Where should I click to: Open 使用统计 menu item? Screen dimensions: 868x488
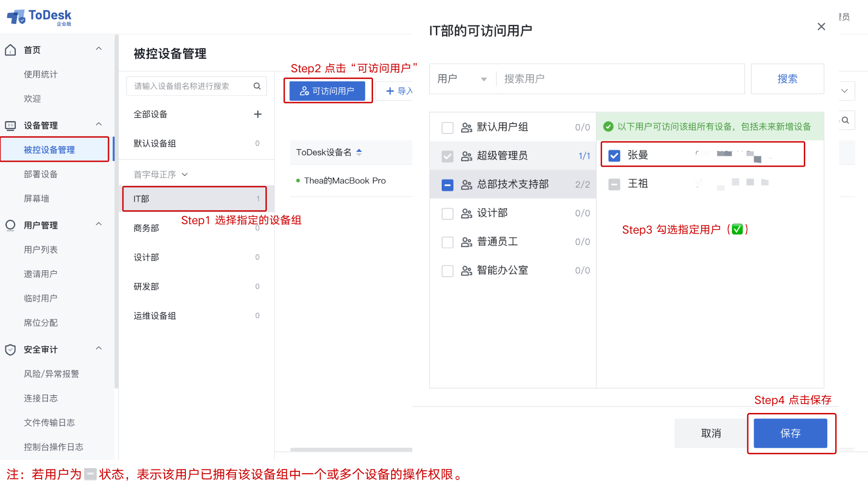pos(41,74)
